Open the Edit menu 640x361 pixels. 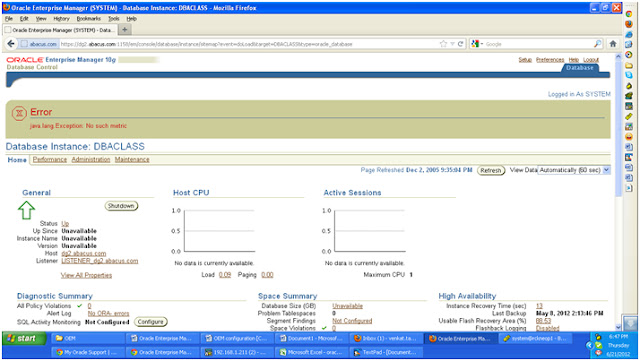[24, 19]
